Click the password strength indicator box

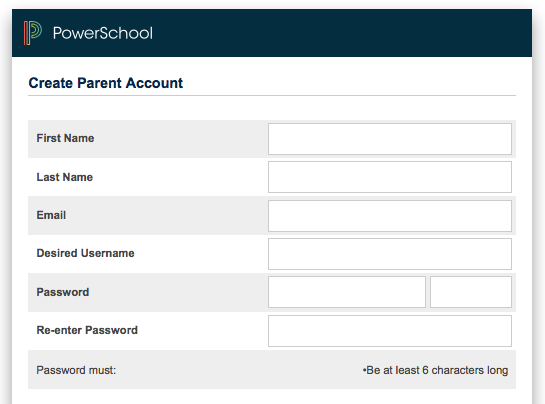(471, 292)
